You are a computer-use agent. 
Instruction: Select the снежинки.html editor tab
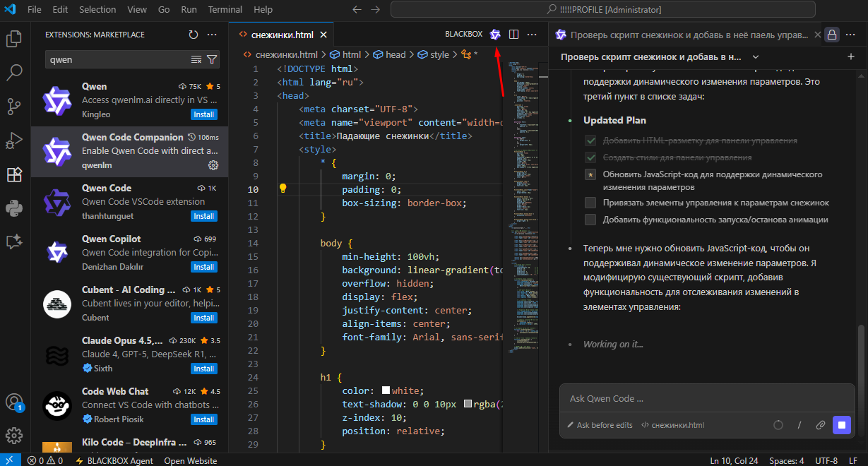point(283,35)
